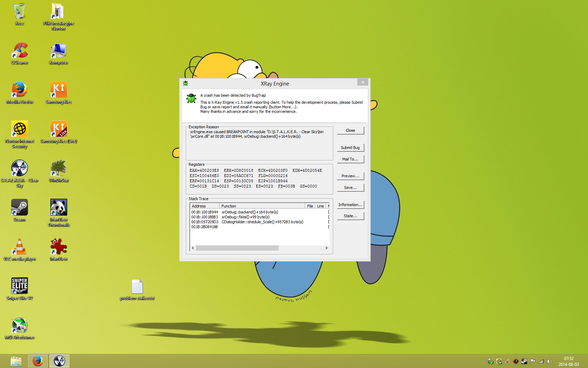Image resolution: width=588 pixels, height=368 pixels.
Task: Select the WinDirStat desktop icon
Action: click(58, 171)
